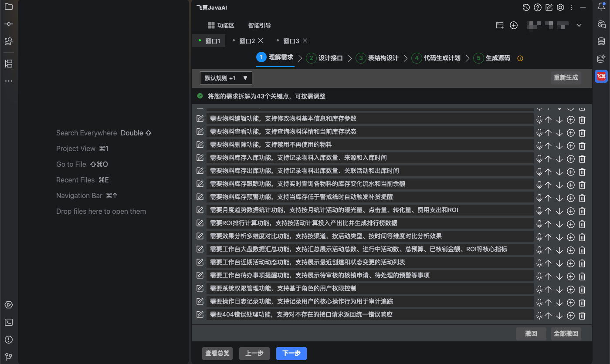
Task: Click the 将您的需求拆解为43个关键点 message
Action: point(267,96)
